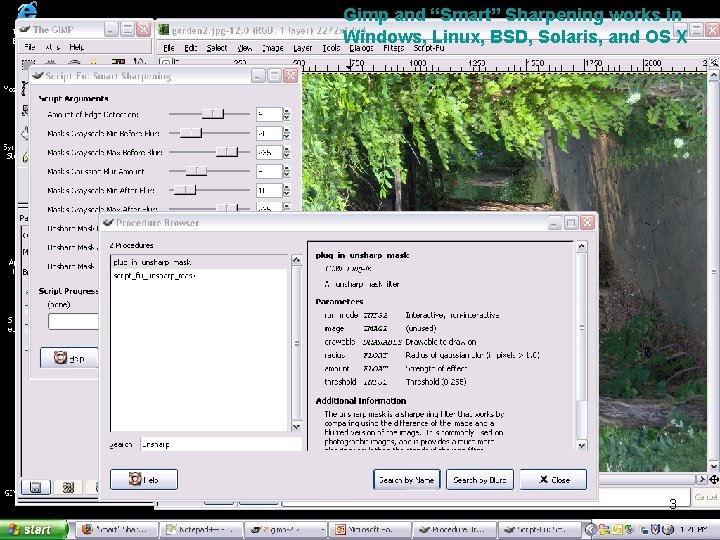Image resolution: width=720 pixels, height=540 pixels.
Task: Switch to Microsoft PowerPoint taskbar item
Action: point(369,530)
